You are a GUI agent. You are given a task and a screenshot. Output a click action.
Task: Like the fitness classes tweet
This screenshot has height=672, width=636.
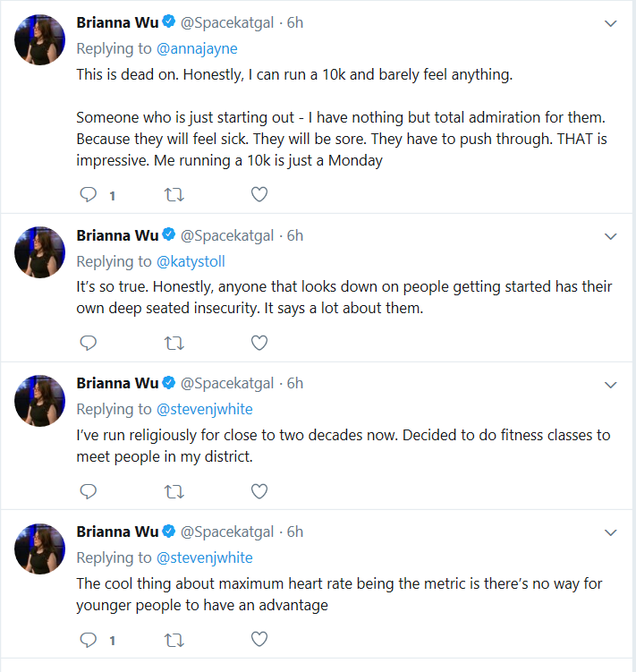[259, 491]
